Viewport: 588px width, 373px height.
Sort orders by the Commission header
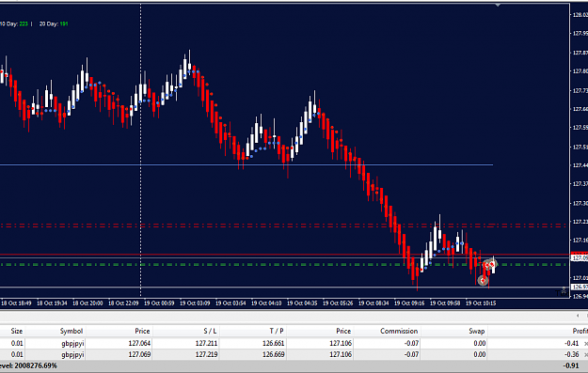tap(399, 331)
